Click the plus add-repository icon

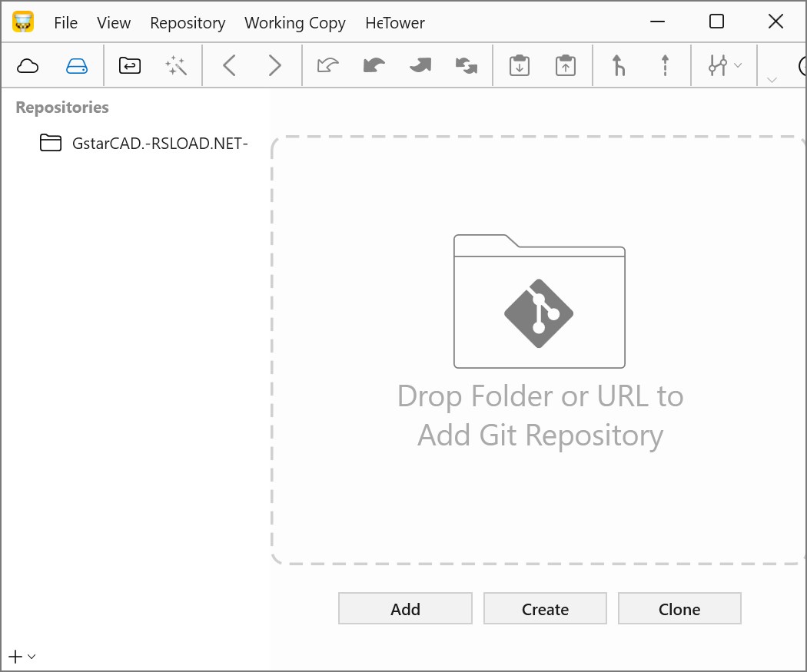(x=15, y=657)
